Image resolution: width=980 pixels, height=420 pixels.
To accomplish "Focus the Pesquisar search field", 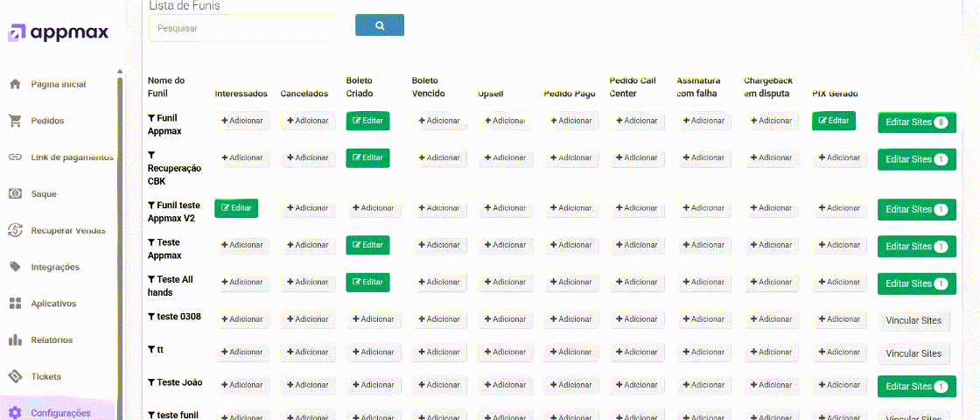I will [x=241, y=28].
